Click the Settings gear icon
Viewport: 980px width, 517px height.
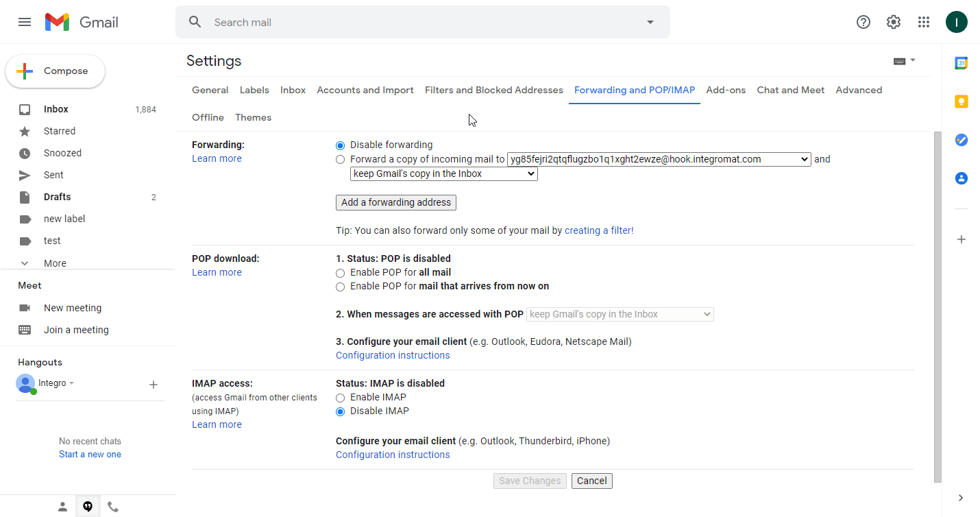894,22
